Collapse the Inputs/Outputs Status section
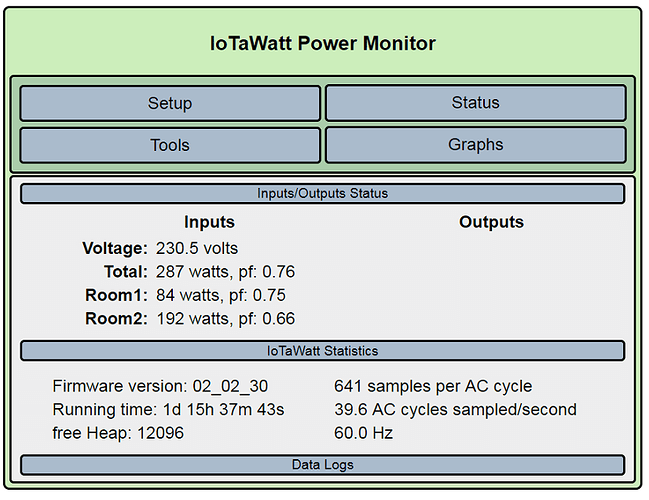The width and height of the screenshot is (649, 500). click(322, 194)
